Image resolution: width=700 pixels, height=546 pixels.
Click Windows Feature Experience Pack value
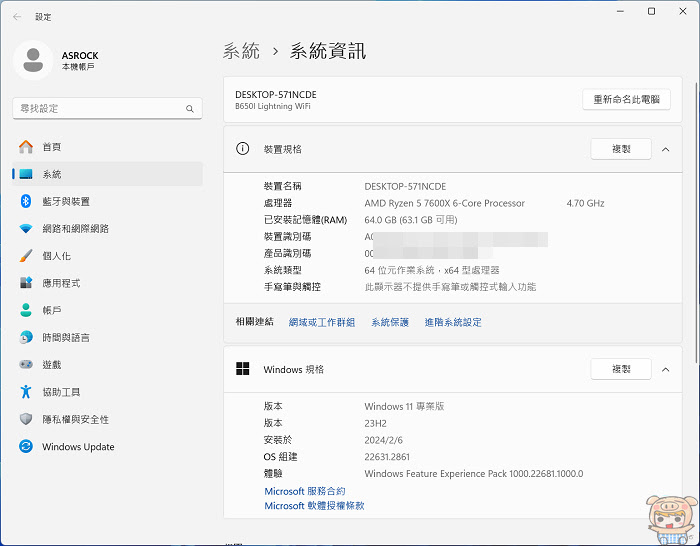(474, 474)
